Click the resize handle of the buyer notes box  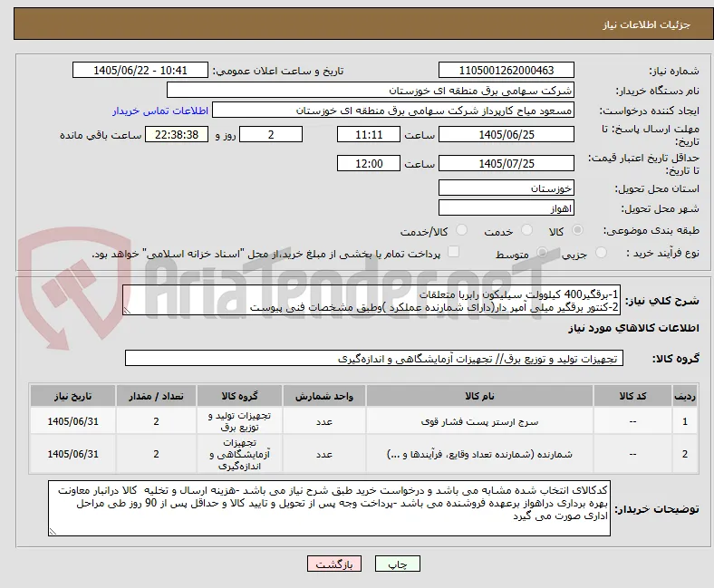point(53,532)
